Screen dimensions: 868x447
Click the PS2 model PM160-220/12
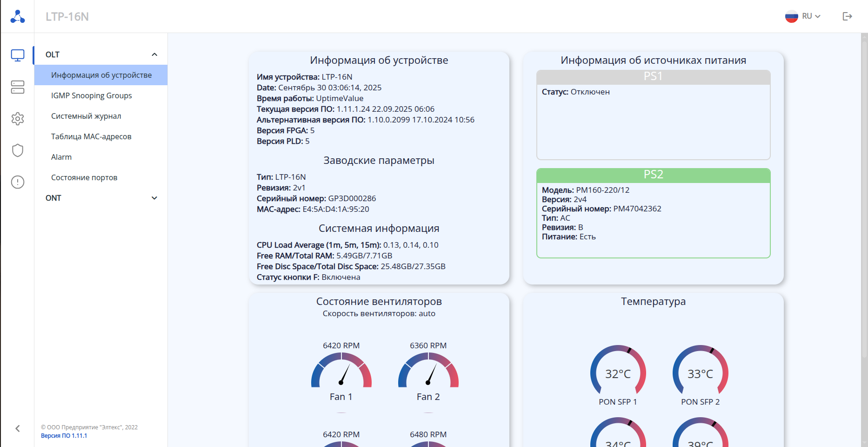coord(603,190)
